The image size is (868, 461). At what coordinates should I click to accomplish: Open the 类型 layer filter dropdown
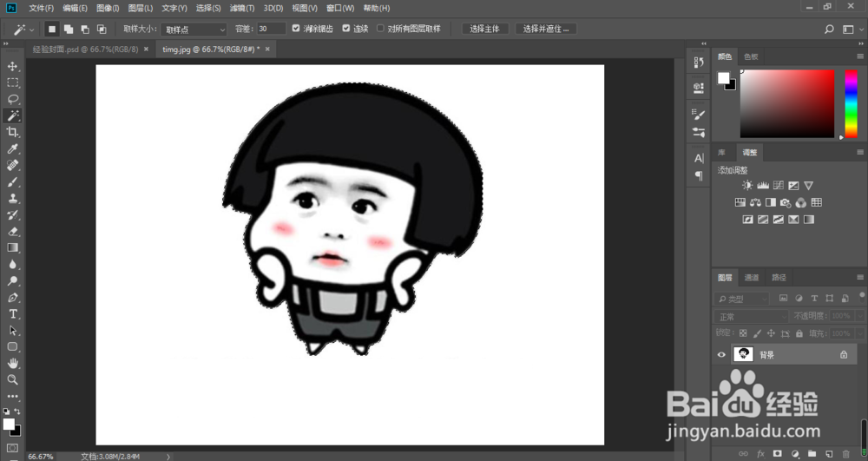pyautogui.click(x=741, y=299)
